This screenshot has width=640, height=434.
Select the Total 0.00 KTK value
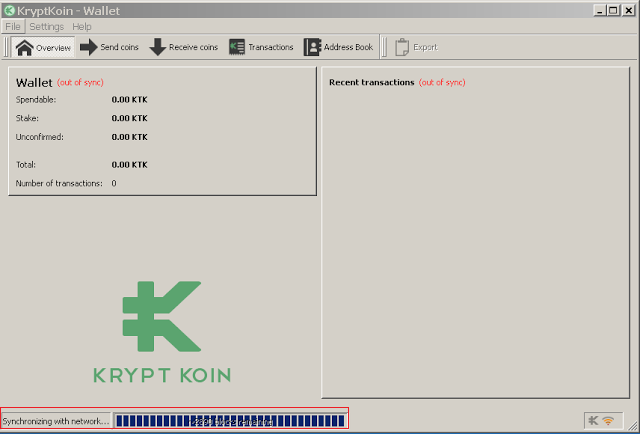click(x=129, y=165)
